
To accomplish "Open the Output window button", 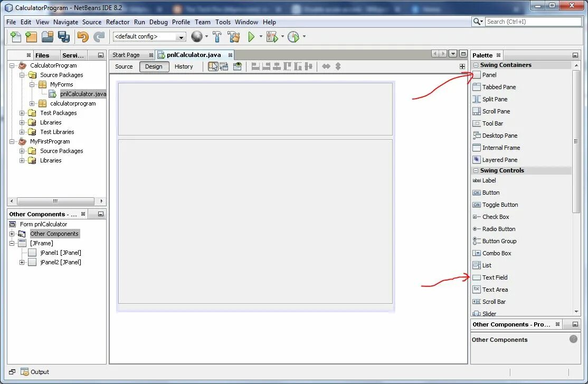I will click(35, 372).
